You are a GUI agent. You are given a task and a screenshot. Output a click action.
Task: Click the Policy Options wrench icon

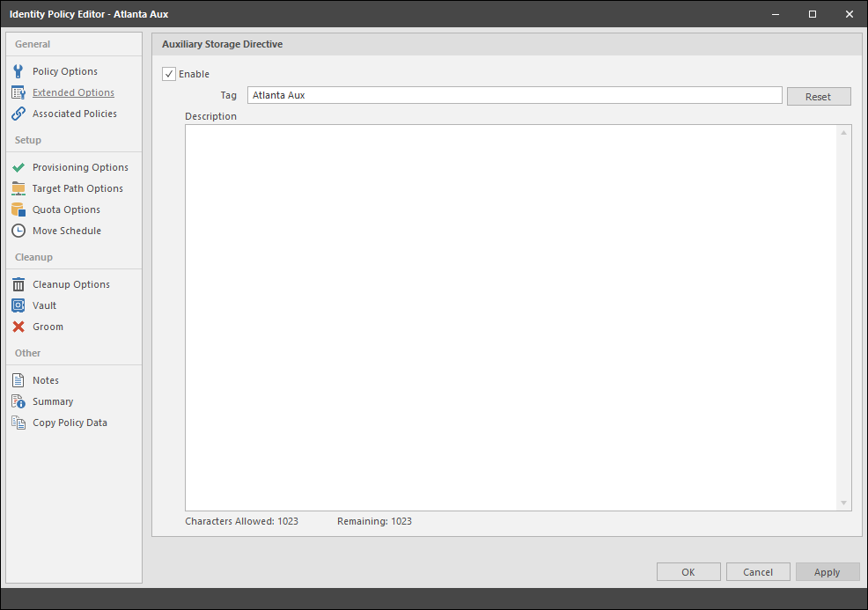point(18,71)
